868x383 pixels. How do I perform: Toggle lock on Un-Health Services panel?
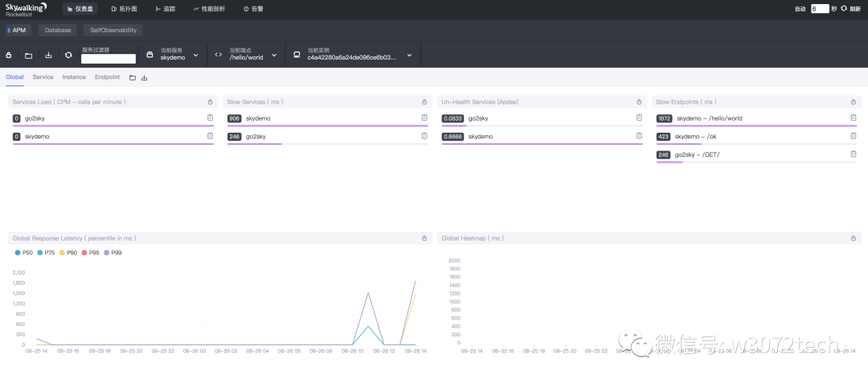click(x=639, y=102)
